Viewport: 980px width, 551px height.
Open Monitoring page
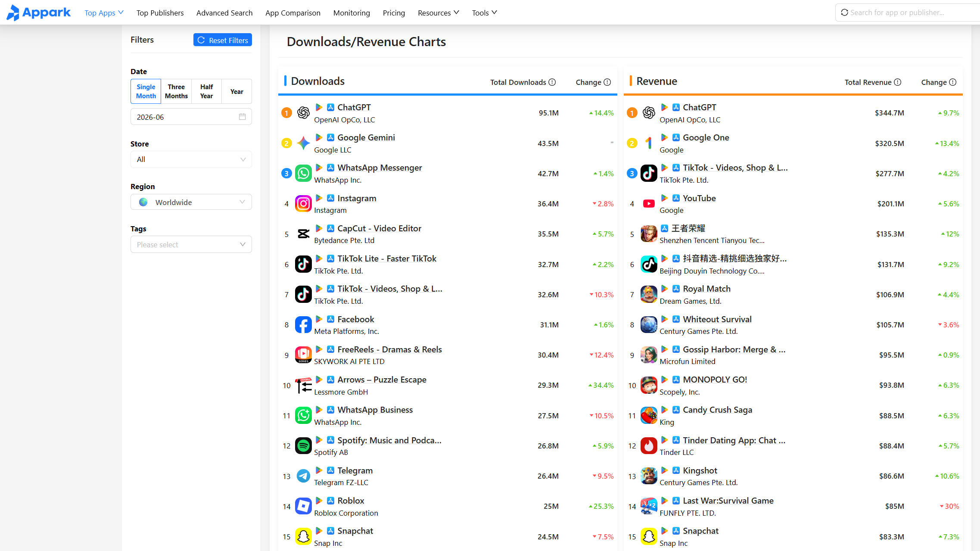(x=352, y=12)
